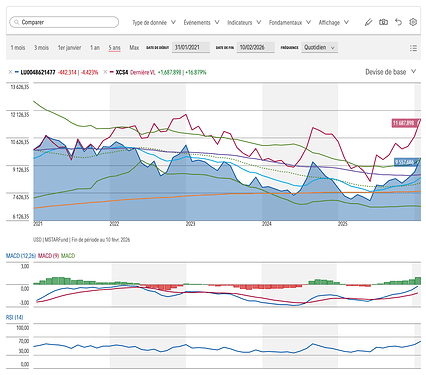Click the red MACD (9) label
Screen dimensions: 426x375
coord(48,256)
